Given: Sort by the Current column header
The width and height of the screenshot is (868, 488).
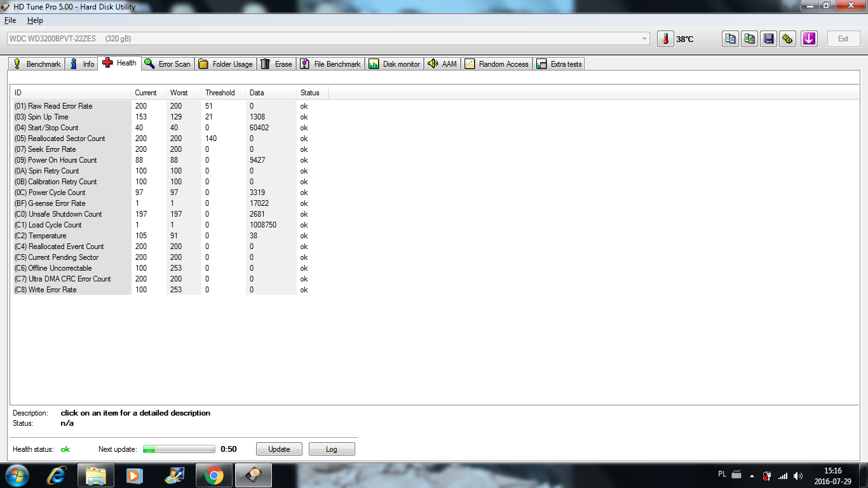Looking at the screenshot, I should click(x=149, y=93).
